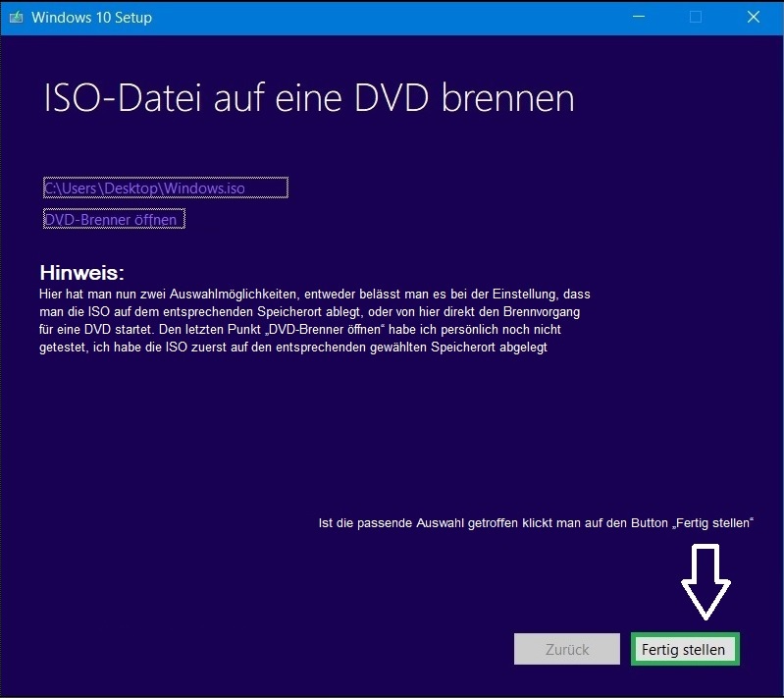Close the Windows 10 Setup window
Viewport: 784px width, 698px height.
pyautogui.click(x=754, y=17)
